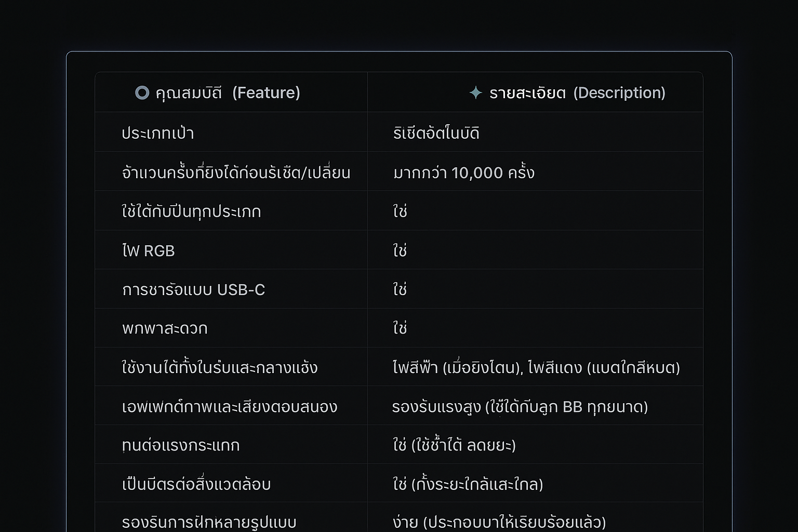Click the "พกพาสะดวก" feature cell
Screen dimensions: 798x532
[165, 328]
